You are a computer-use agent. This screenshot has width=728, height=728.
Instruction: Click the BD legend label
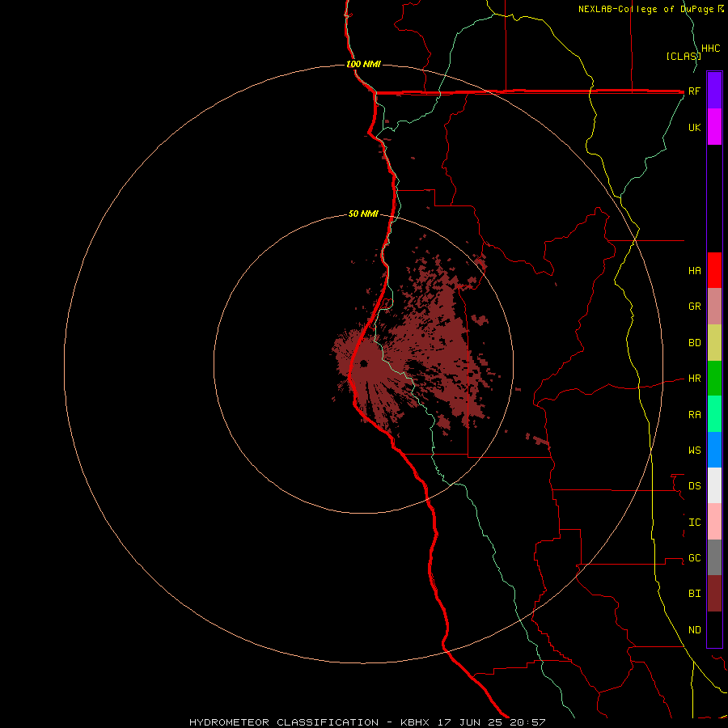click(x=694, y=343)
